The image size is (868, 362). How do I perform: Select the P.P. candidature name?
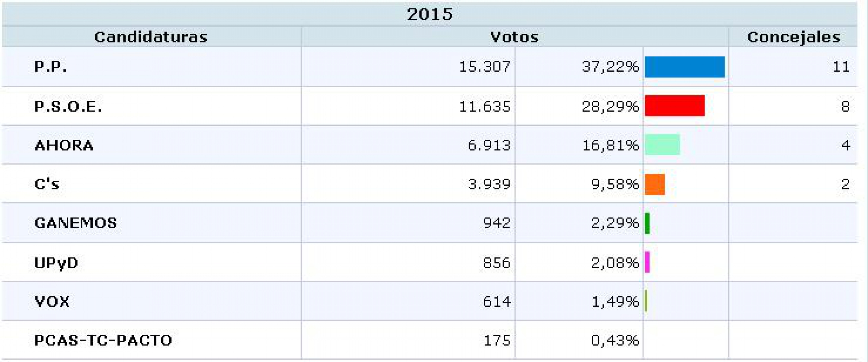(x=51, y=67)
